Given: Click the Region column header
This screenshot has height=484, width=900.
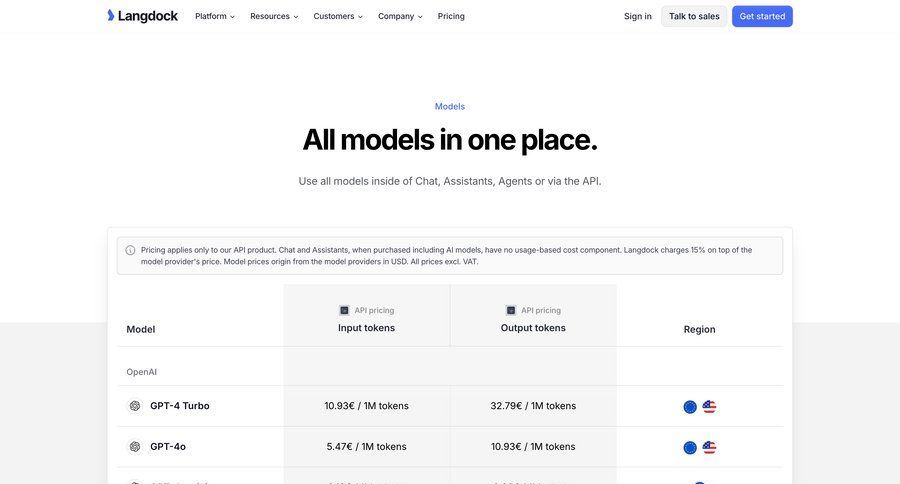Looking at the screenshot, I should point(699,330).
